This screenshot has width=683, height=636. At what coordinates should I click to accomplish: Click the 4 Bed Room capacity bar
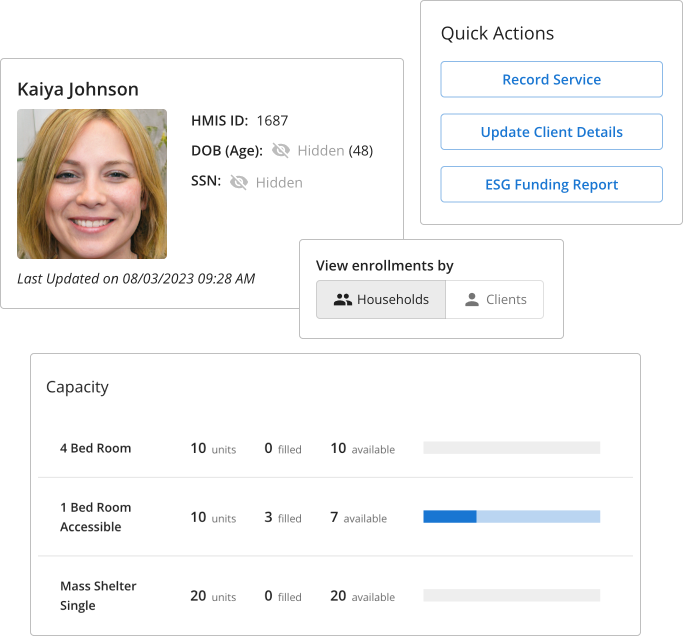pyautogui.click(x=511, y=448)
